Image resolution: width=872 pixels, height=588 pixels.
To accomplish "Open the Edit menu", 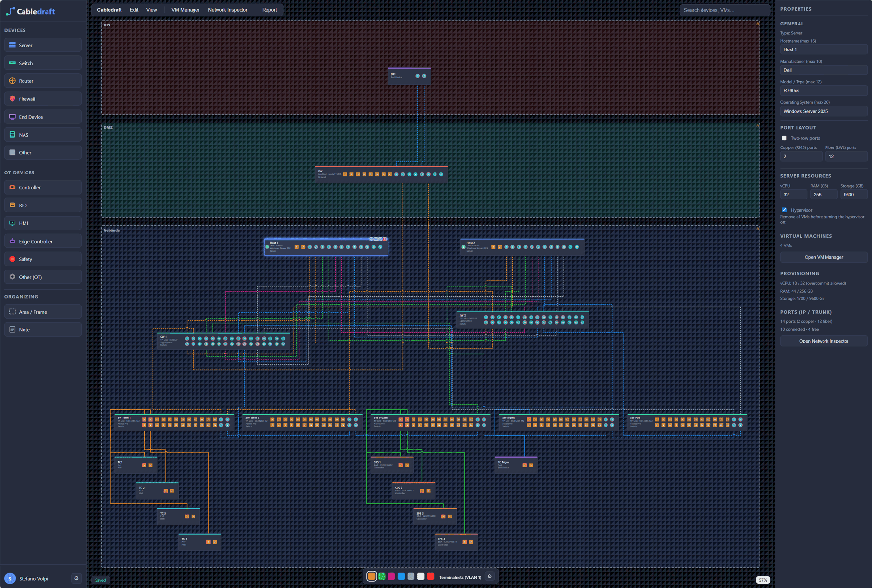I will pos(134,10).
